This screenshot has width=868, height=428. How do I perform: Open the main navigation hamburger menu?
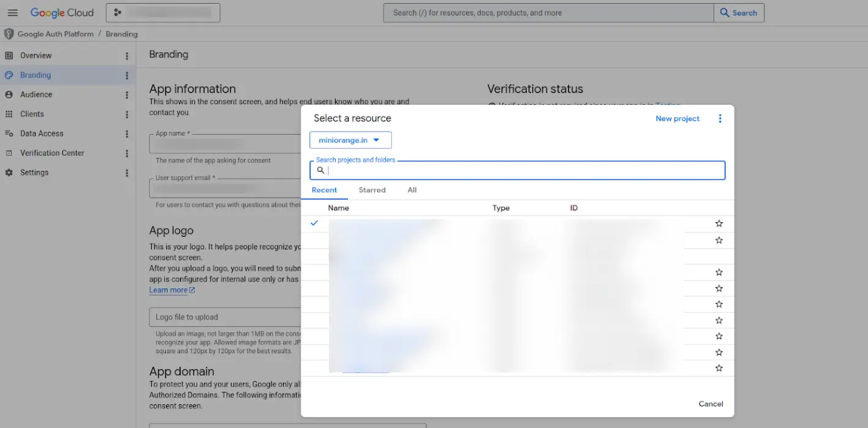coord(12,12)
